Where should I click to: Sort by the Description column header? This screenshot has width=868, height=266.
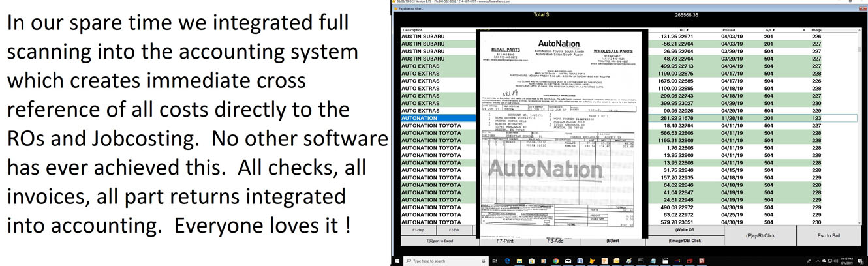pos(412,30)
